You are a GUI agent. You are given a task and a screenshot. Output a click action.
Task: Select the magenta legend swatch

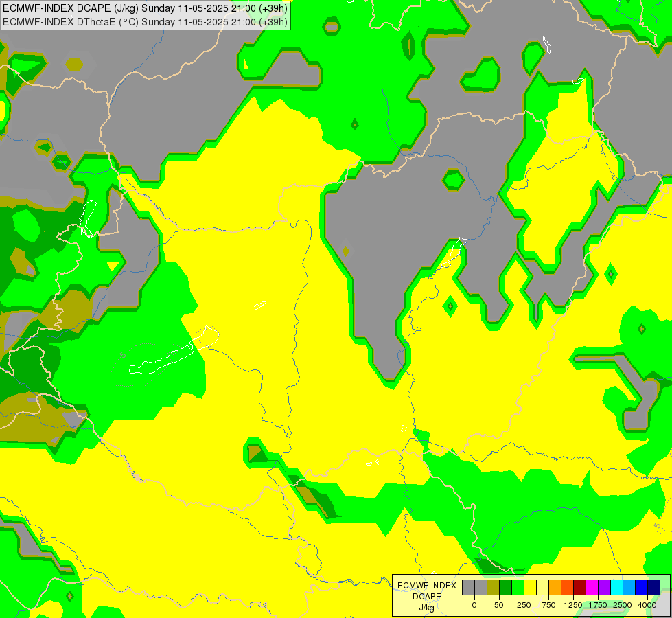592,587
